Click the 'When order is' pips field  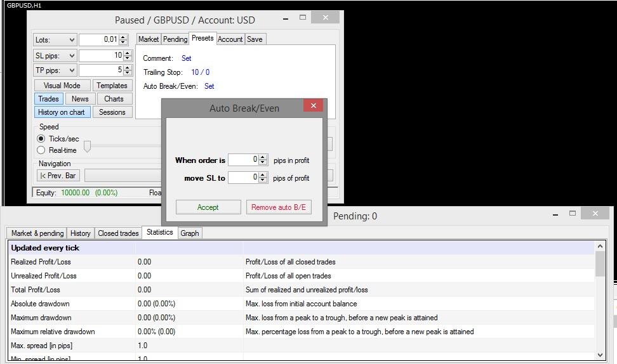click(x=242, y=160)
